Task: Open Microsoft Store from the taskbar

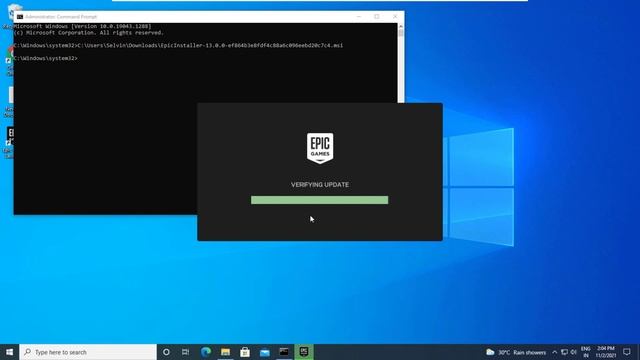Action: click(245, 352)
